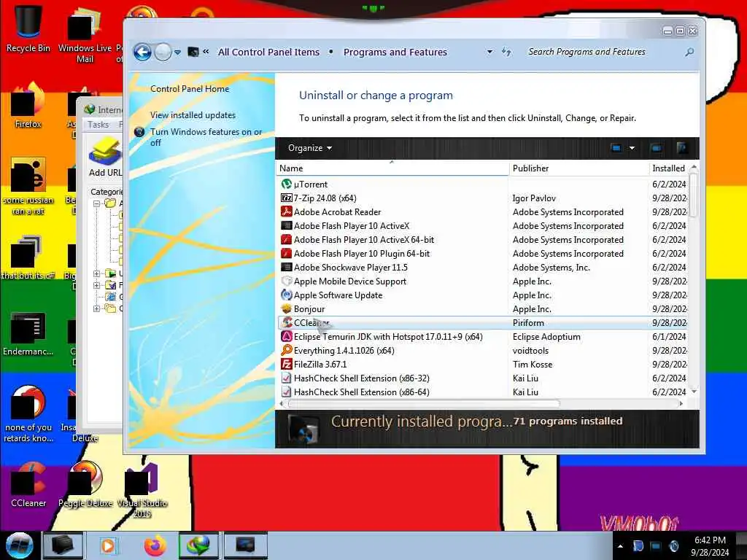This screenshot has height=560, width=747.
Task: Expand the breadcrumb chevron before All Control Panel Items
Action: 206,52
